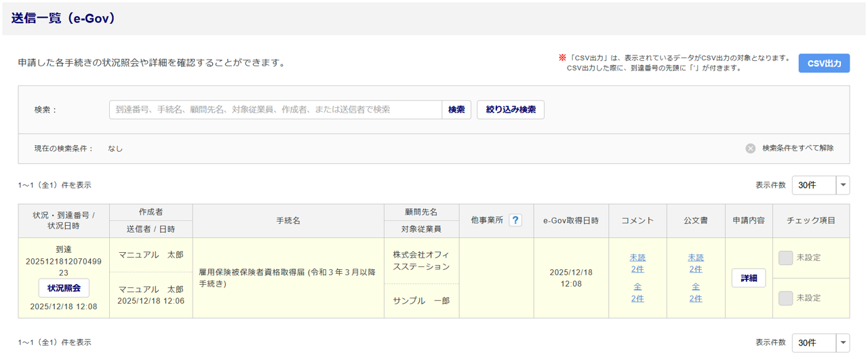Open the bottom 表示件数 30件 dropdown
868x362 pixels.
pos(821,343)
